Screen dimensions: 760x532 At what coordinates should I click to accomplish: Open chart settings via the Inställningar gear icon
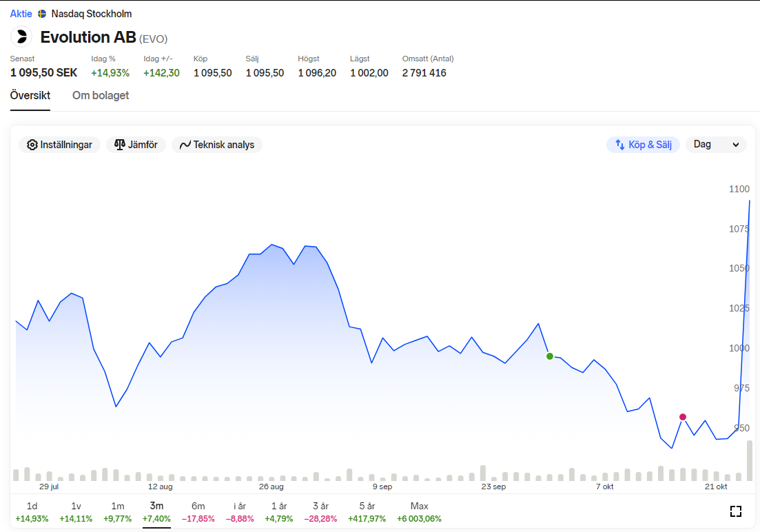tap(32, 145)
